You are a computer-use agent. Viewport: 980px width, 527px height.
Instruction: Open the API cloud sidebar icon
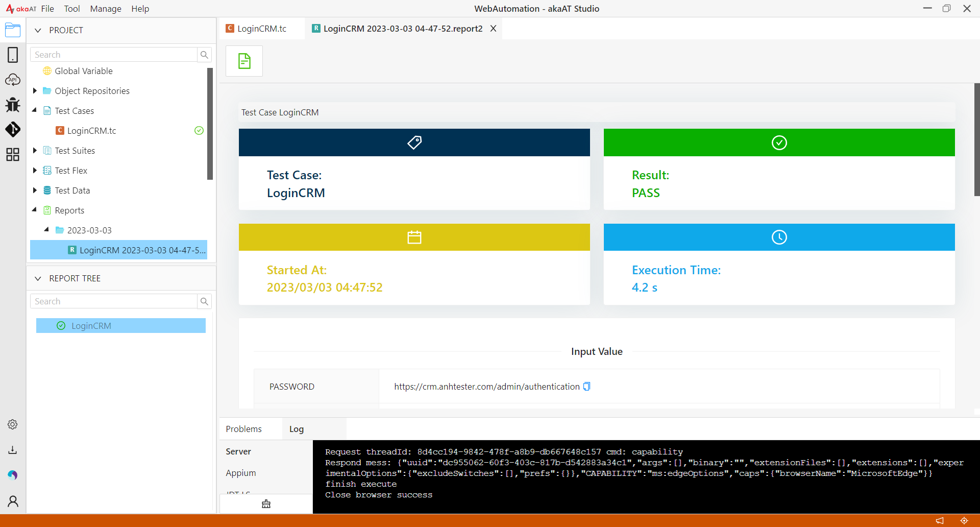point(13,80)
